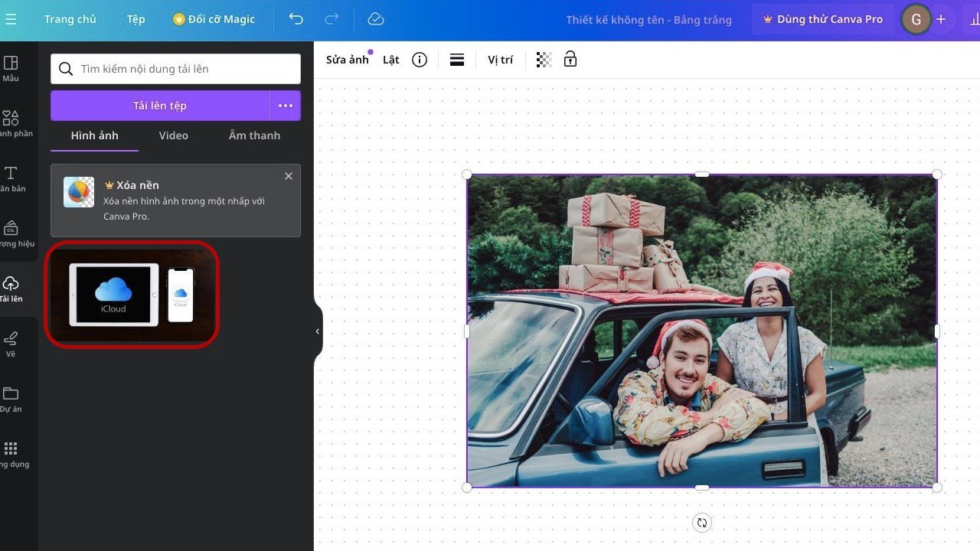
Task: Click the info (i) icon in toolbar
Action: click(419, 59)
